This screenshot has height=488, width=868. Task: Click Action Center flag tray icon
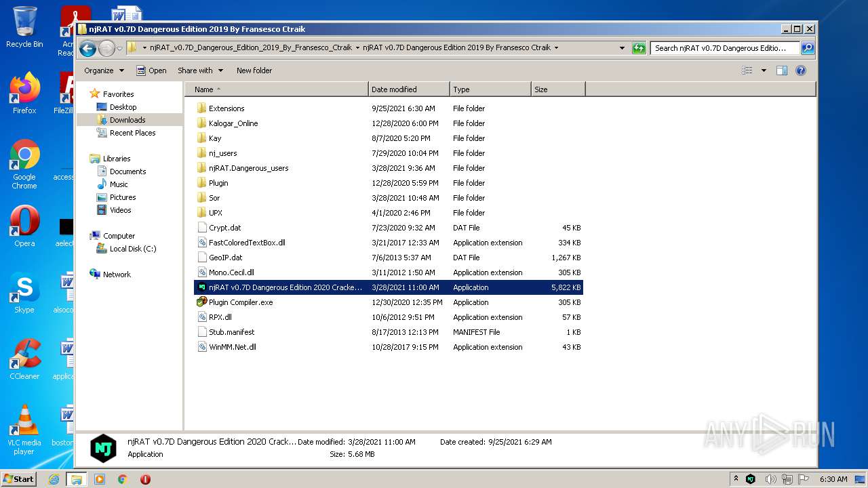pos(805,479)
